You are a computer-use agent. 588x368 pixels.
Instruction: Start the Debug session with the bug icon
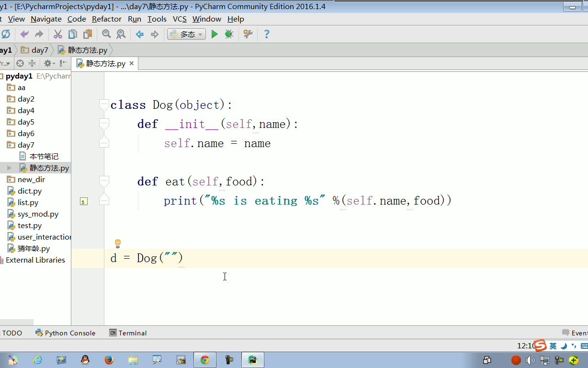click(229, 34)
